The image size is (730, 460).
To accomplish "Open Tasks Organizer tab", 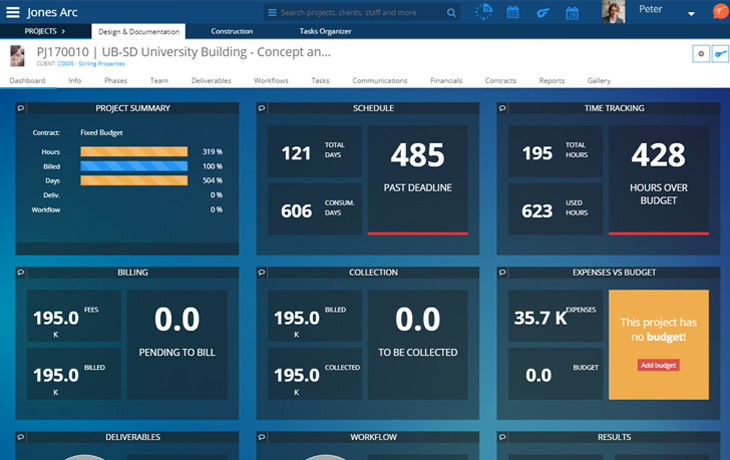I will (x=325, y=31).
